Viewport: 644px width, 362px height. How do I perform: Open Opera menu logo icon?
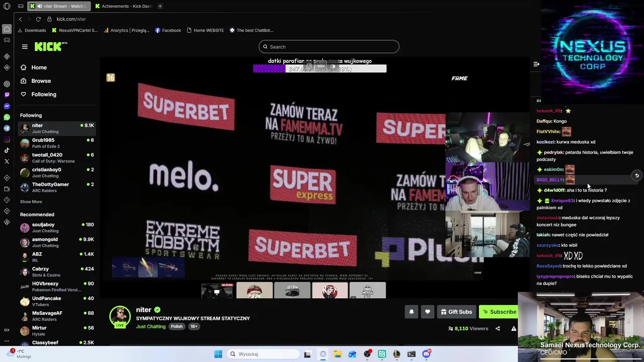click(7, 6)
